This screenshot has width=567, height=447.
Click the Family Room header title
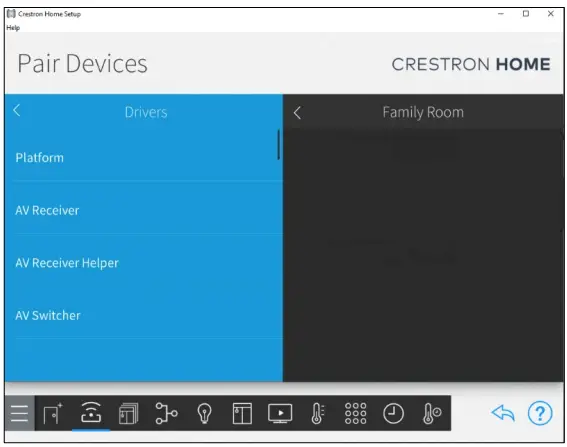coord(423,112)
